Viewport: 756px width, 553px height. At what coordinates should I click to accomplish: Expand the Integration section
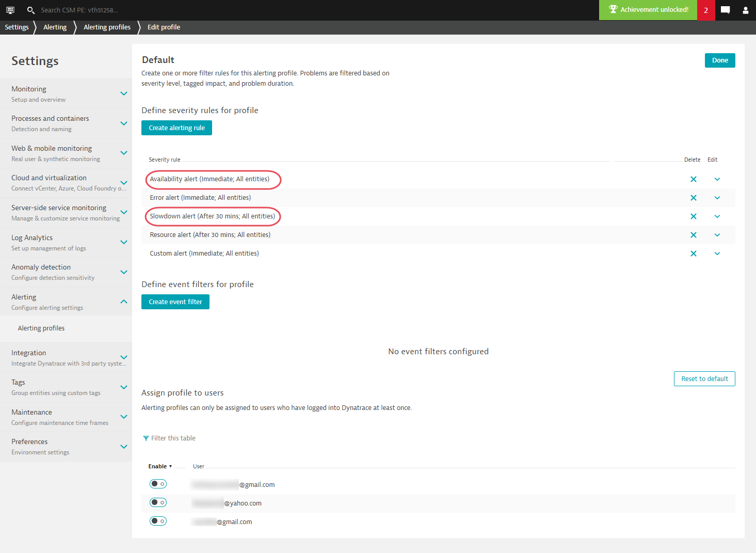click(x=124, y=357)
